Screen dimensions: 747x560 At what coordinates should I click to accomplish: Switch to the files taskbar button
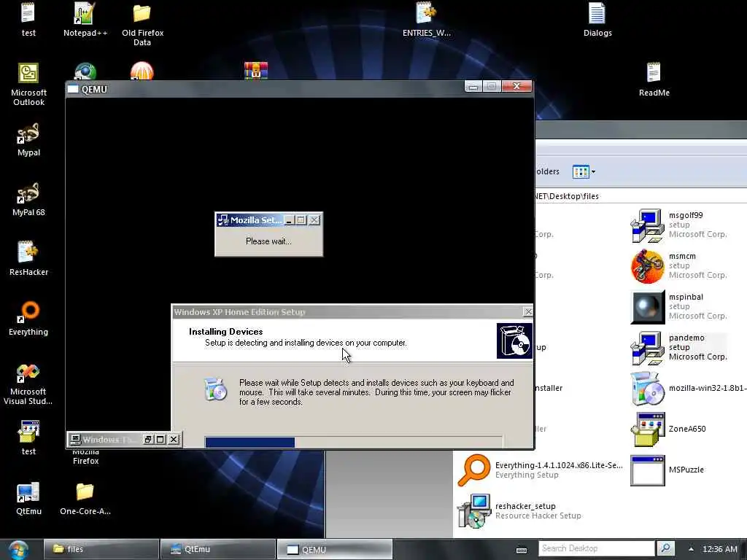coord(101,549)
